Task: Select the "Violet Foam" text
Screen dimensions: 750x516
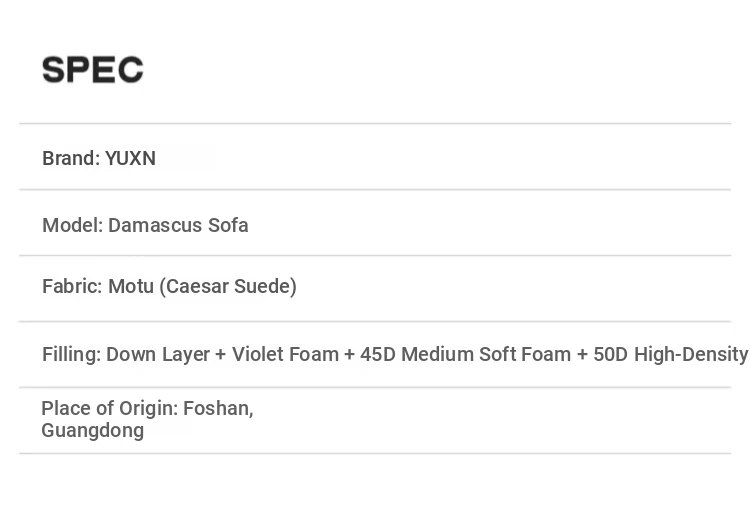Action: 285,354
